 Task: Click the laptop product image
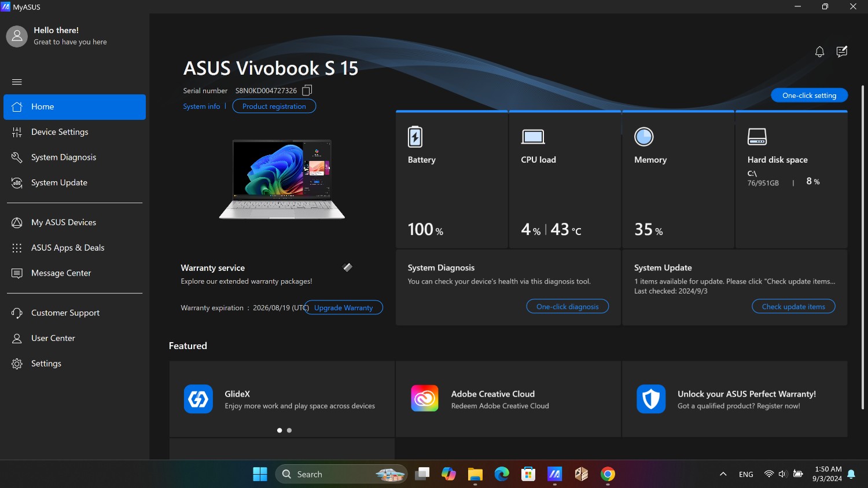282,179
